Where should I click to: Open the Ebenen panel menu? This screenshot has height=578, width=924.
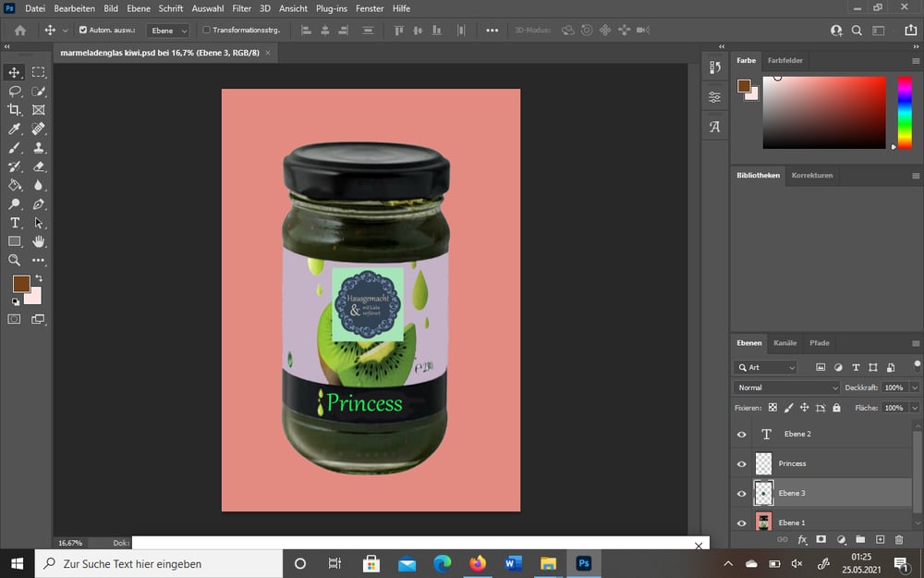[915, 343]
